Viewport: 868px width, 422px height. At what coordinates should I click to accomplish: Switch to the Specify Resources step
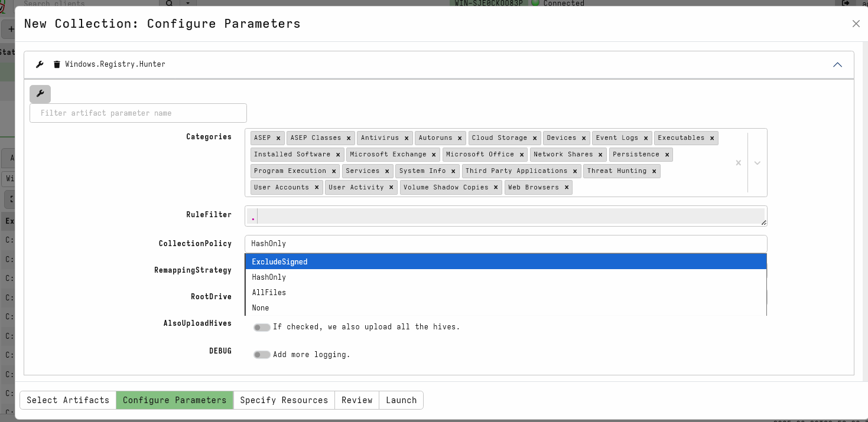(284, 400)
